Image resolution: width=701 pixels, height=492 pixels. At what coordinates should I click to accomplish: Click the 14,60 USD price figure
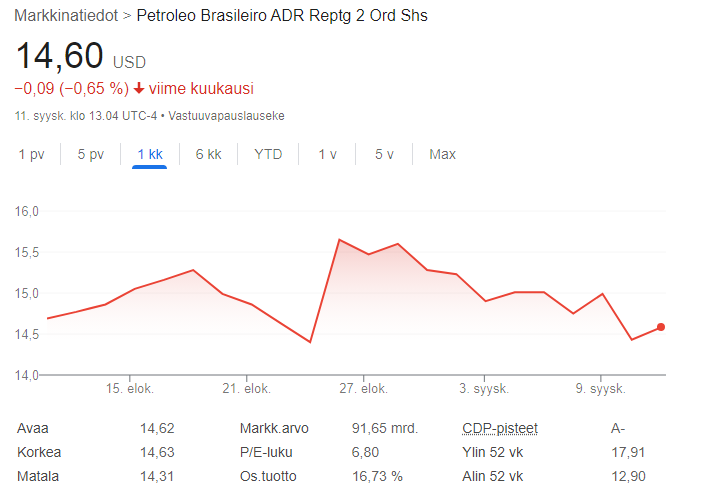(x=81, y=56)
